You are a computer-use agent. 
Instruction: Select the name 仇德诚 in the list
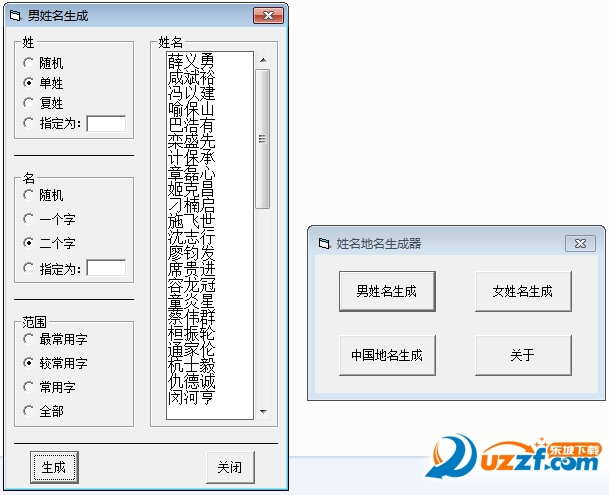191,381
